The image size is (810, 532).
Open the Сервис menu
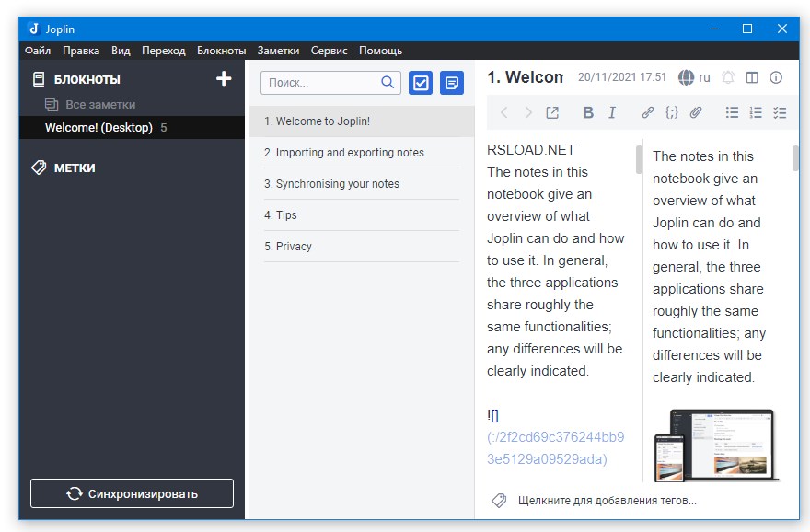pos(330,51)
